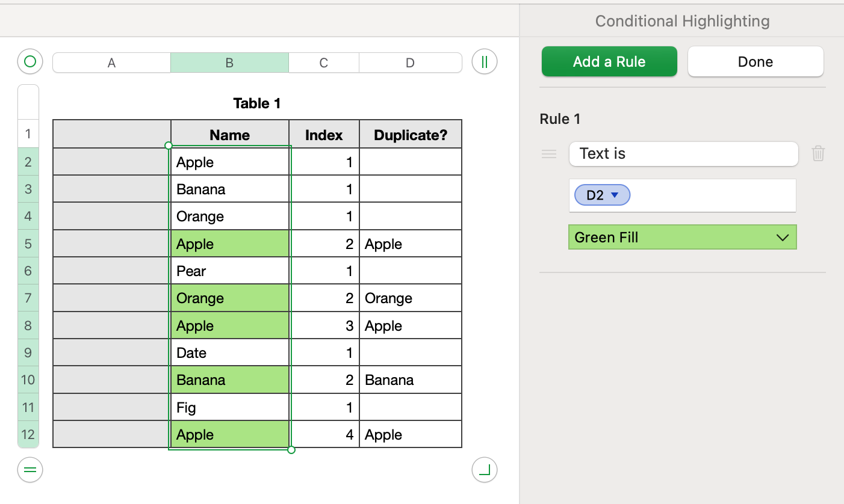Click the top-left selection handle of column B
The image size is (844, 504).
pos(169,146)
